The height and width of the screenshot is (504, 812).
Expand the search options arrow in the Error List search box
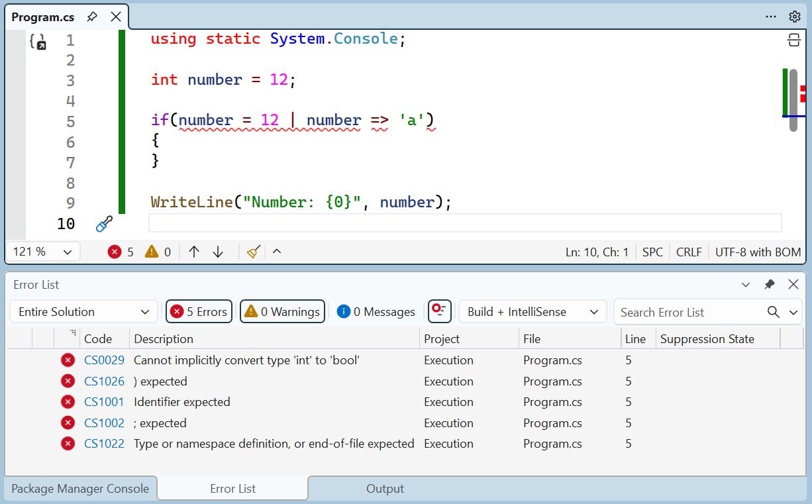coord(794,312)
